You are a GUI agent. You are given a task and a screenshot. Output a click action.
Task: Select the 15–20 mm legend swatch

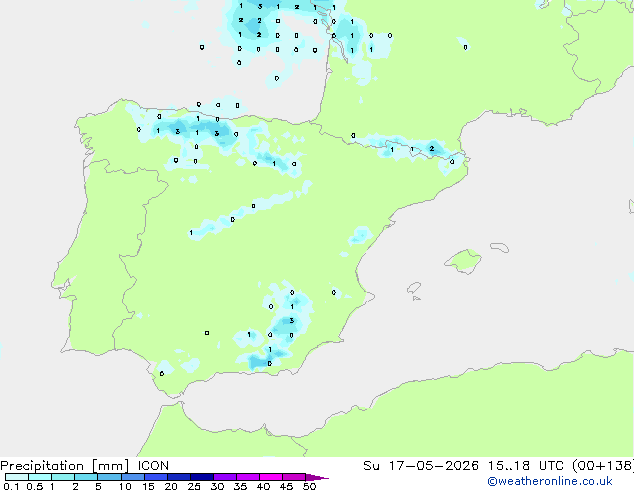tap(156, 477)
